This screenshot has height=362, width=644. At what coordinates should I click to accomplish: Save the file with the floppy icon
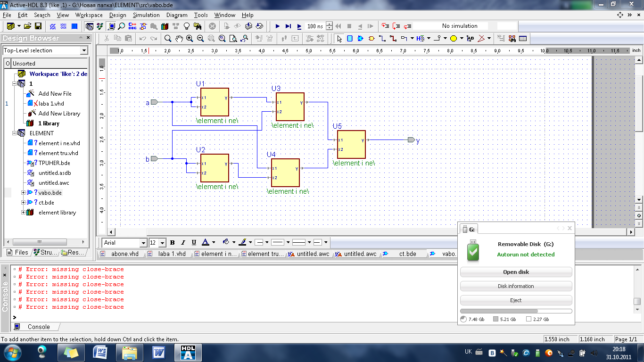tap(38, 26)
